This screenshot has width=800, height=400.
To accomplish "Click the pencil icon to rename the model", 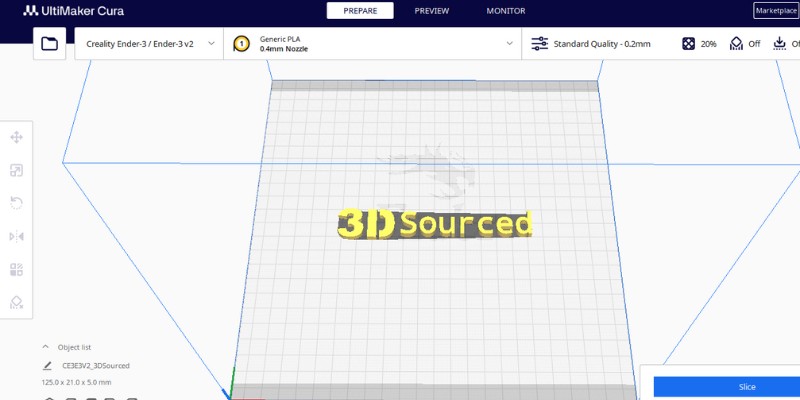I will pos(47,366).
